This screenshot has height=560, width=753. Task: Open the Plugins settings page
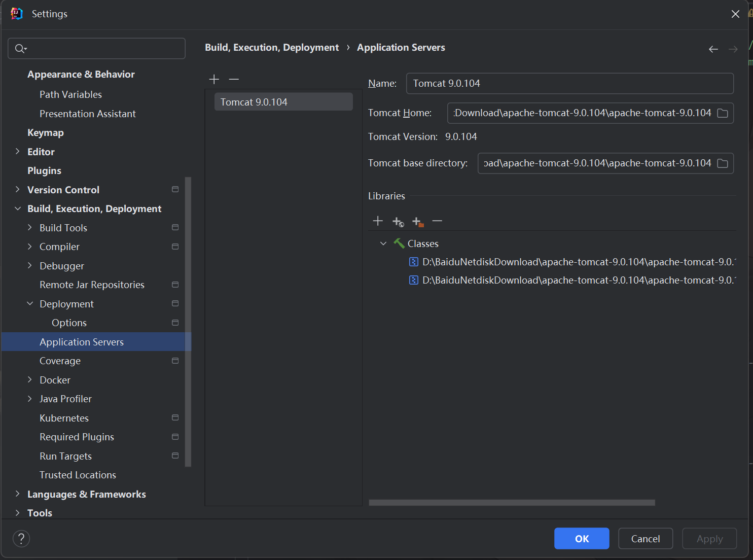point(44,170)
